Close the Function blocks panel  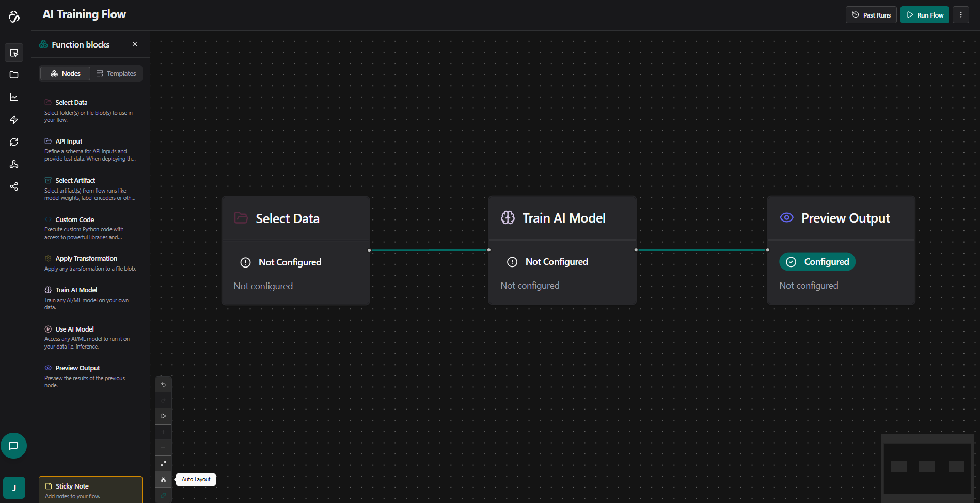coord(135,44)
